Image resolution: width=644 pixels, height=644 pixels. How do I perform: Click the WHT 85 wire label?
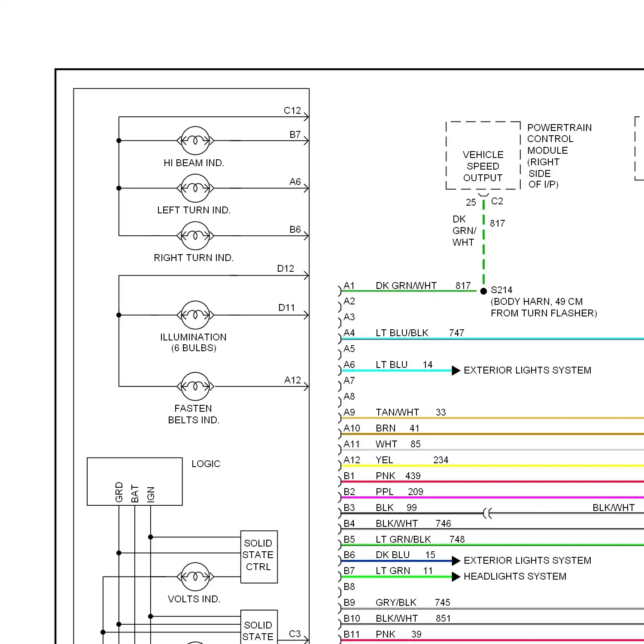click(x=398, y=444)
